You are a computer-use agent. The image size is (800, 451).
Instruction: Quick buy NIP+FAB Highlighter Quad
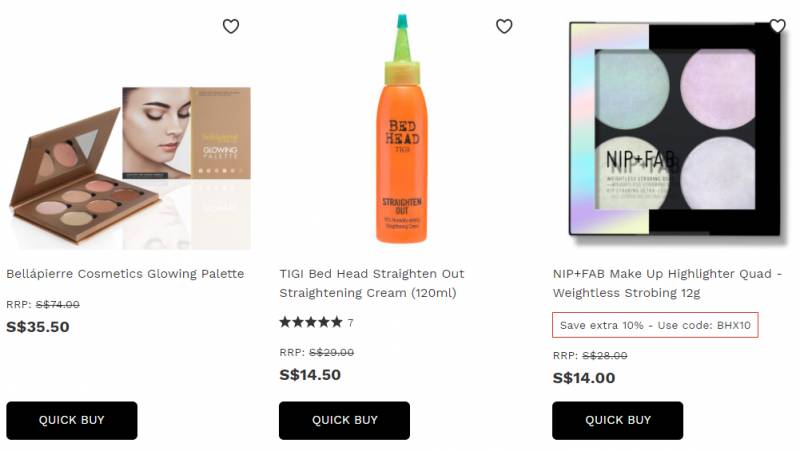(x=617, y=420)
